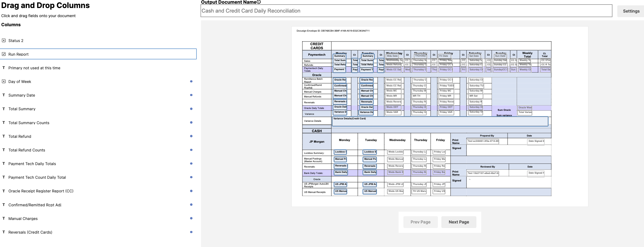Select the Status 2 column label
Image resolution: width=644 pixels, height=247 pixels.
tap(16, 41)
